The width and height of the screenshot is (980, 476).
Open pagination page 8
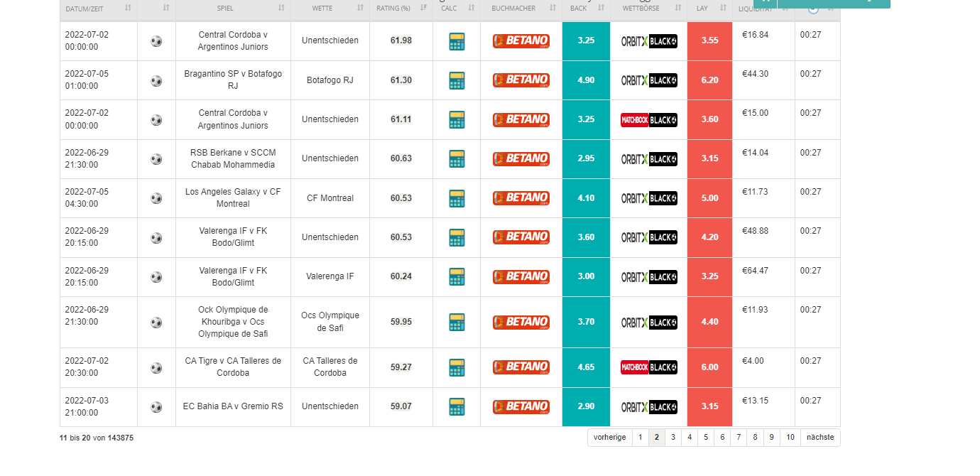tap(755, 438)
